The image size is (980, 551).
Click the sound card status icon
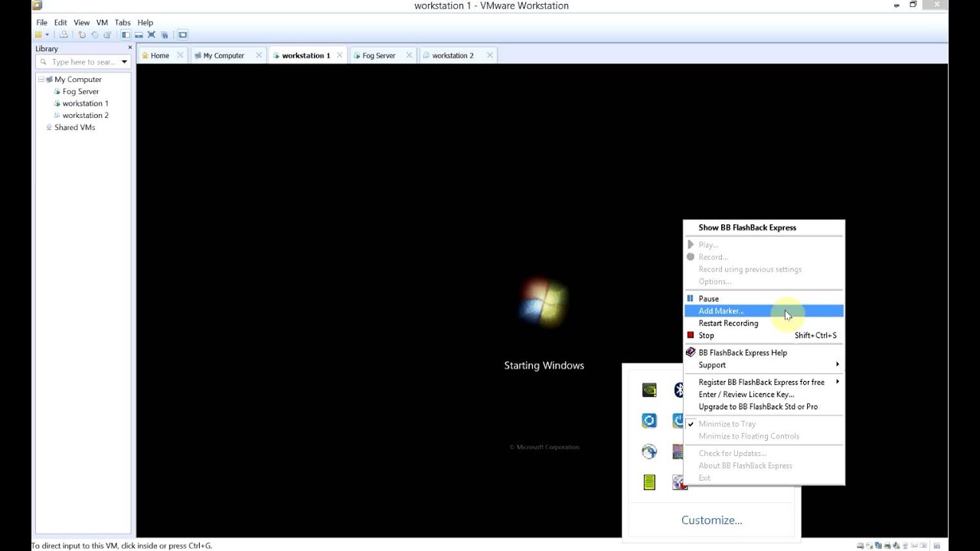pyautogui.click(x=896, y=546)
